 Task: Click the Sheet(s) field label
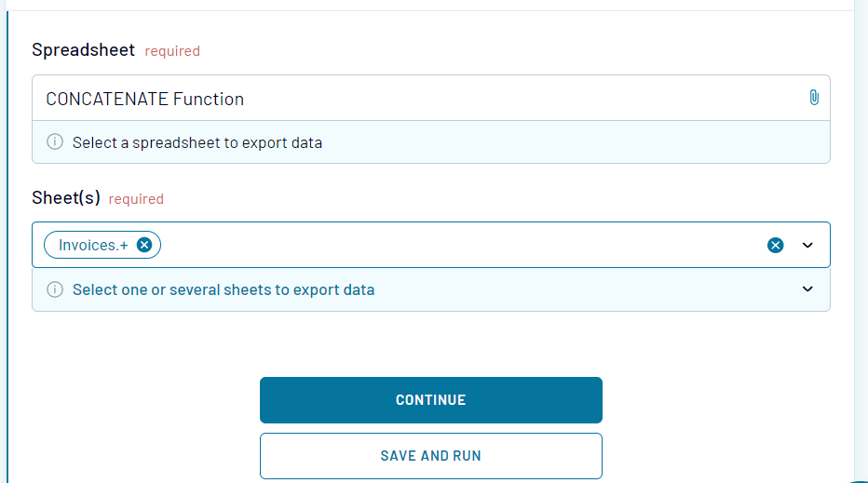tap(66, 197)
